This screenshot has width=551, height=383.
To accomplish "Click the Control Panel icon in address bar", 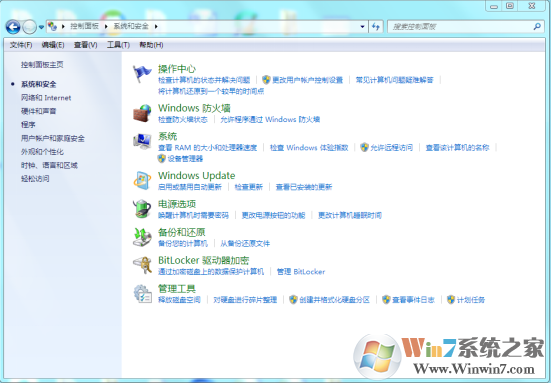I will [52, 26].
